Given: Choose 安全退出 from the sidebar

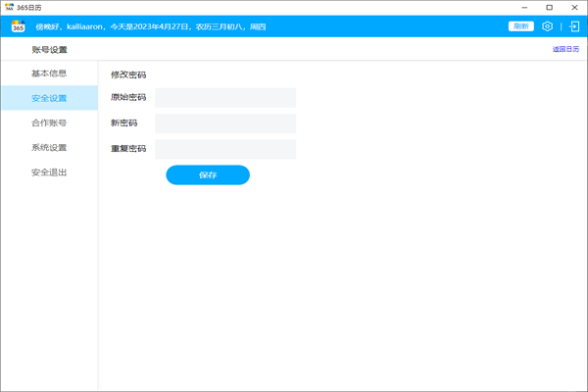Looking at the screenshot, I should click(x=49, y=172).
